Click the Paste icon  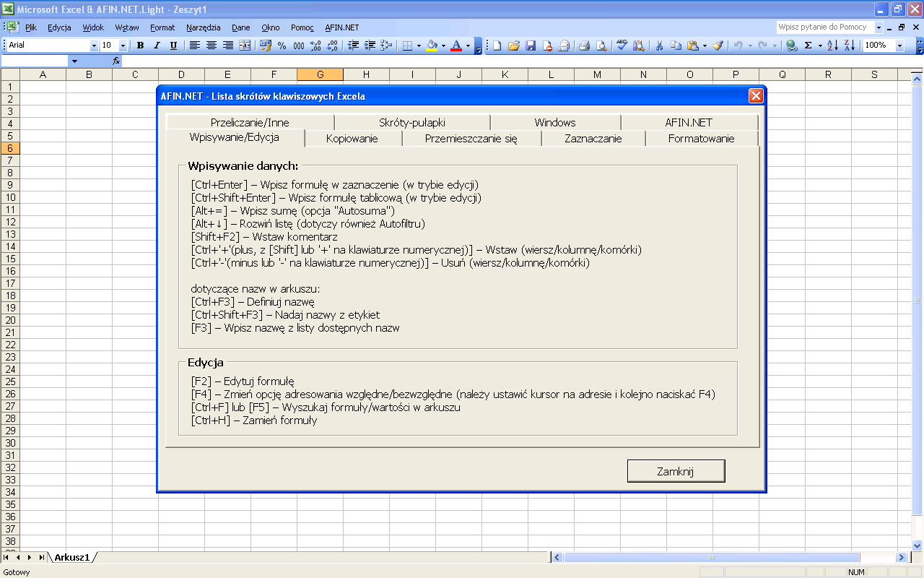(x=692, y=46)
